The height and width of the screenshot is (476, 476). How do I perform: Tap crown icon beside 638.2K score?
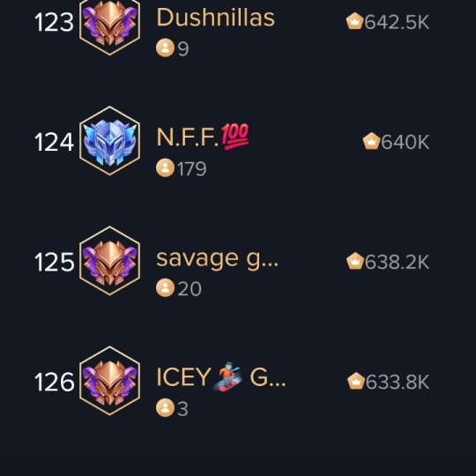pos(355,261)
